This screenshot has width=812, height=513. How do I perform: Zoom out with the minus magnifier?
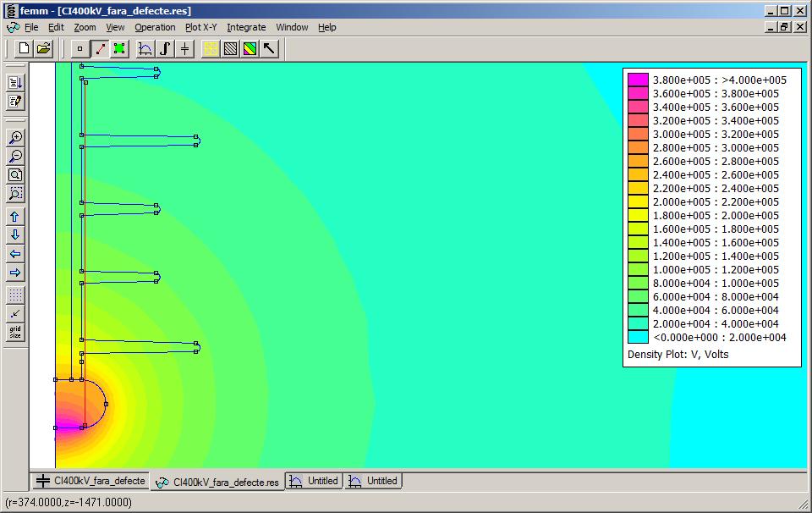tap(15, 157)
